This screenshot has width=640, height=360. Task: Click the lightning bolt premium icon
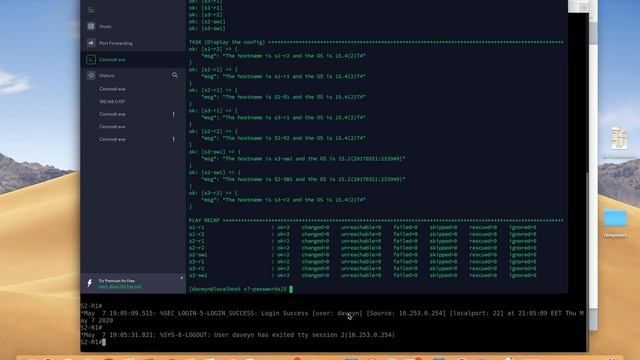[89, 283]
